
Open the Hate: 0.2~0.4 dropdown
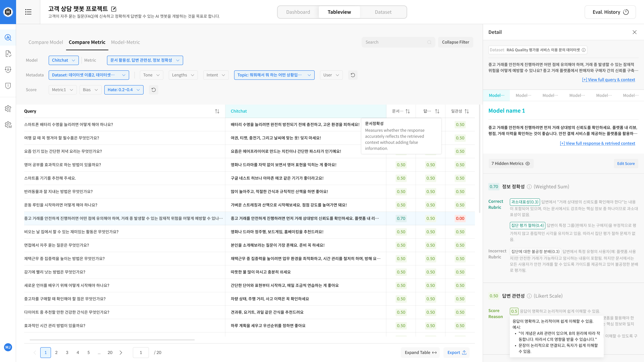[x=124, y=90]
